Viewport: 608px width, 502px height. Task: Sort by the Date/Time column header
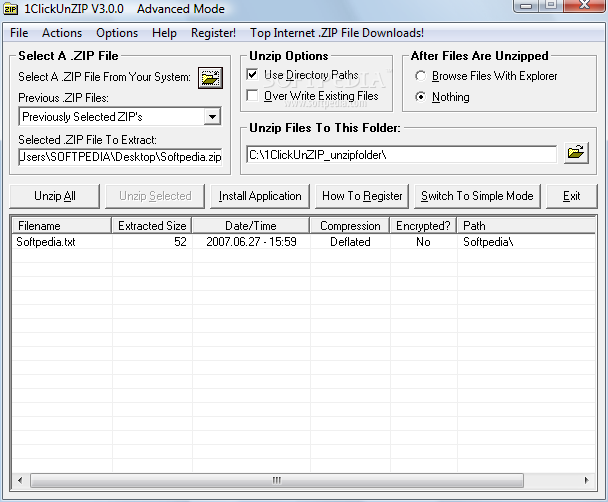coord(251,226)
